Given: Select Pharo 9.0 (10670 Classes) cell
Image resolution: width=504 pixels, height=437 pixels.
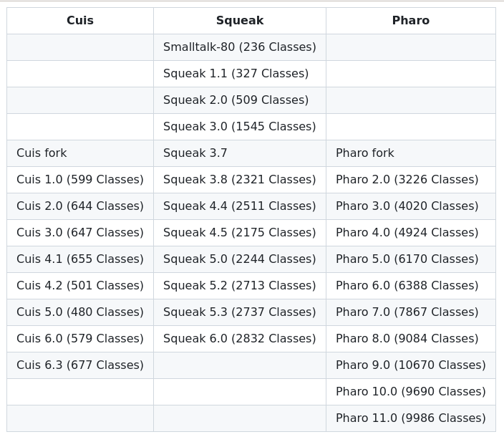Looking at the screenshot, I should [411, 365].
